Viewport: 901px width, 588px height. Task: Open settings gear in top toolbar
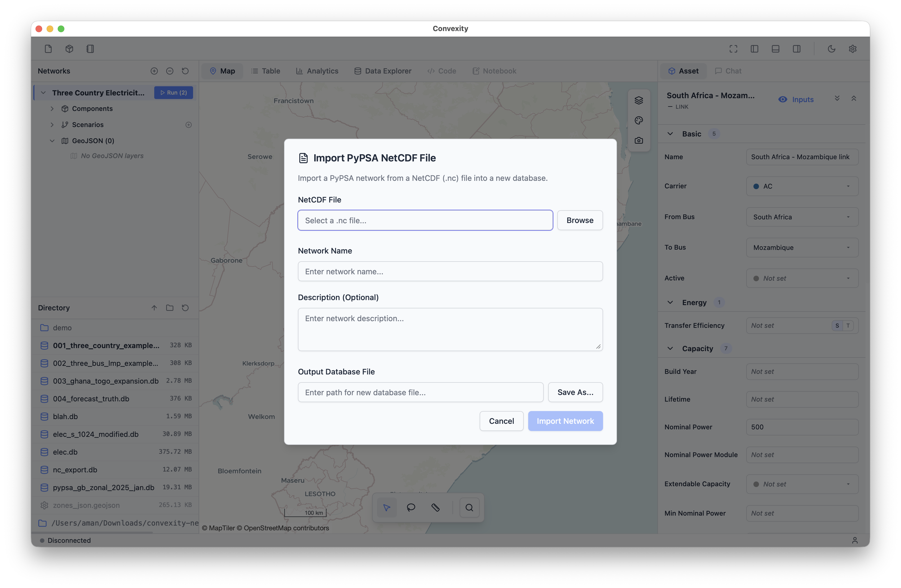852,49
